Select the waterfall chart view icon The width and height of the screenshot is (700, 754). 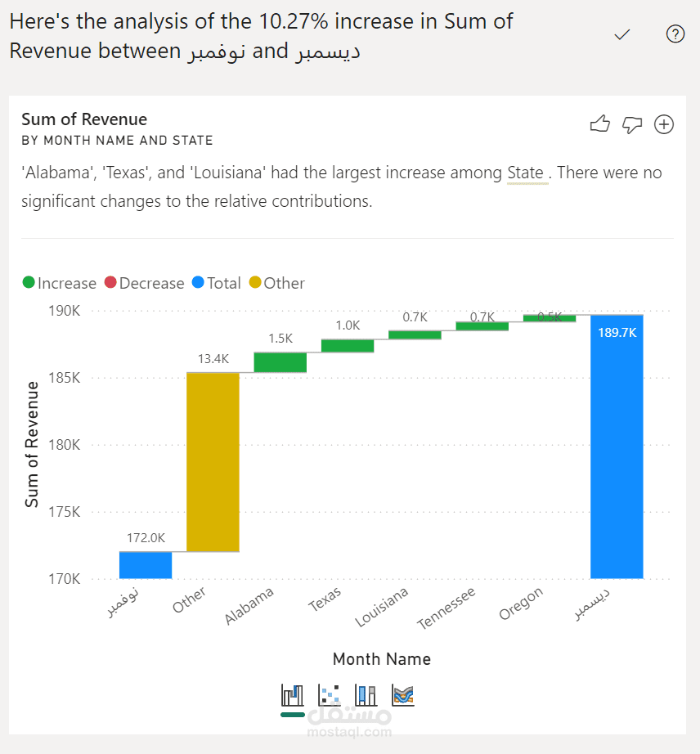tap(292, 695)
